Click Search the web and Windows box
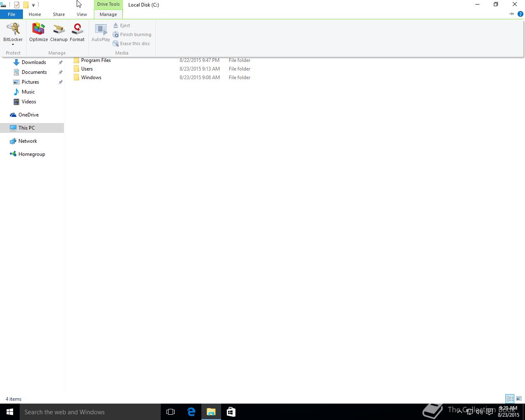525x420 pixels. (x=90, y=412)
